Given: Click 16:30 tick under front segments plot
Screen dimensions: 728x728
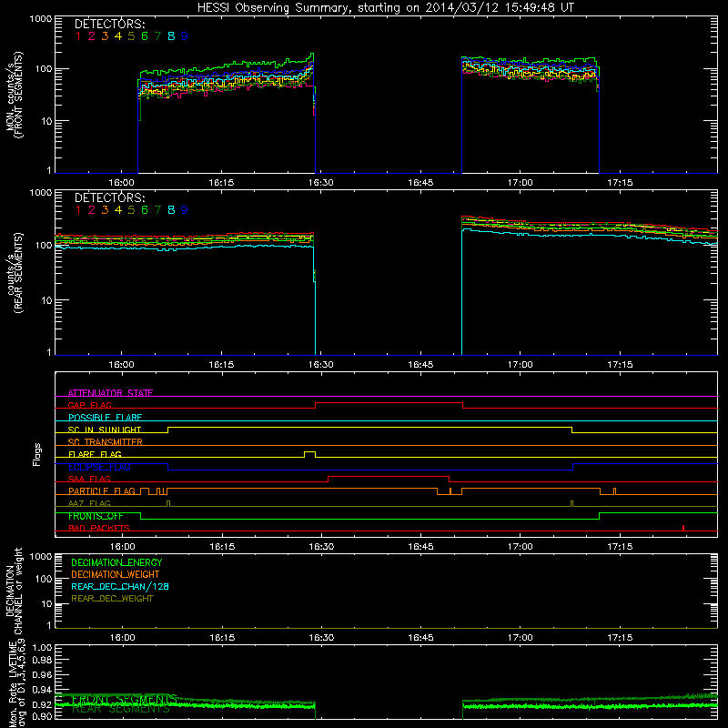Looking at the screenshot, I should coord(321,183).
